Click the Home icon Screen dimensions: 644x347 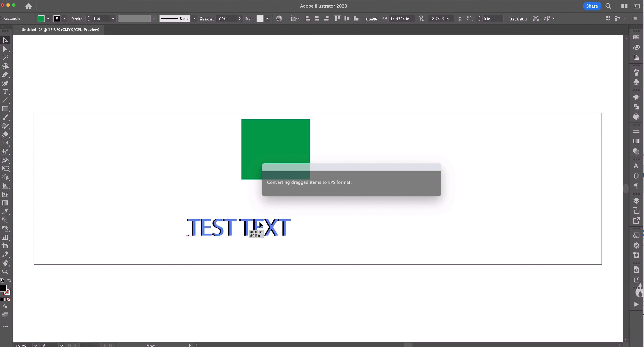(28, 6)
